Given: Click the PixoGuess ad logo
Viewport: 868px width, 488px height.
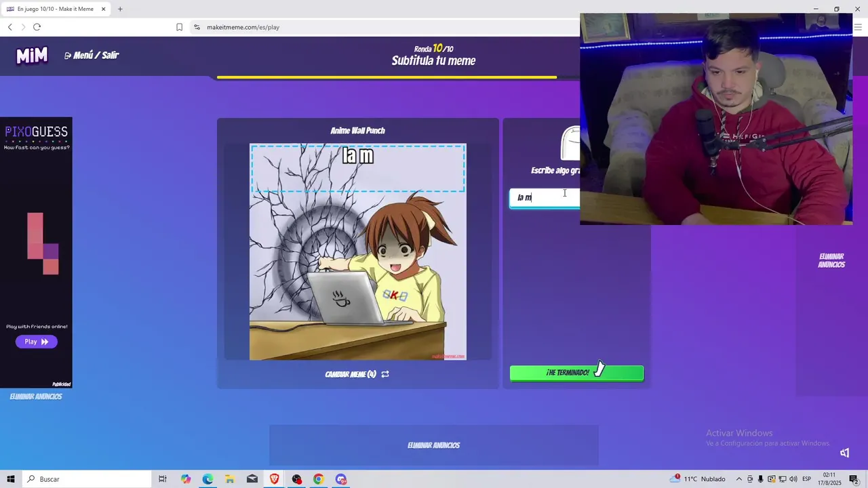Looking at the screenshot, I should (37, 131).
